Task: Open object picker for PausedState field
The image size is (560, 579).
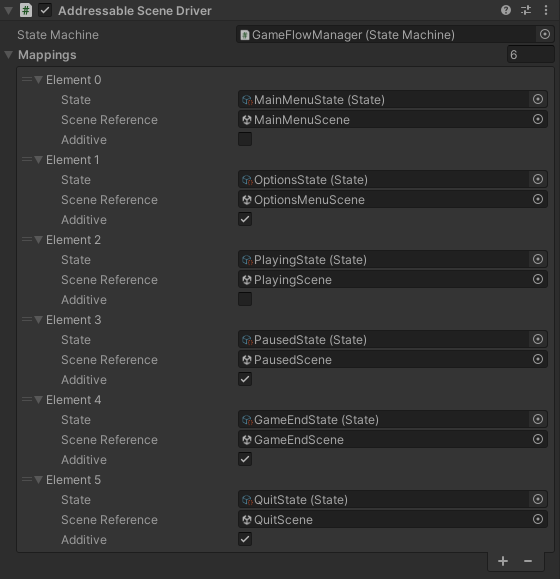Action: click(x=538, y=339)
